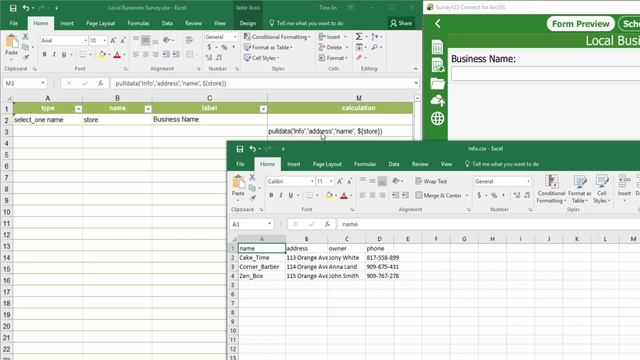The height and width of the screenshot is (360, 640).
Task: Open Page Layout tab in Local Business Survey window
Action: point(100,23)
